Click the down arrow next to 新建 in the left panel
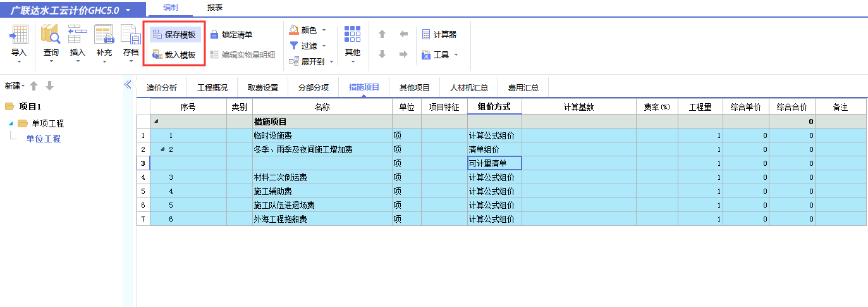868x307 pixels. tap(49, 86)
